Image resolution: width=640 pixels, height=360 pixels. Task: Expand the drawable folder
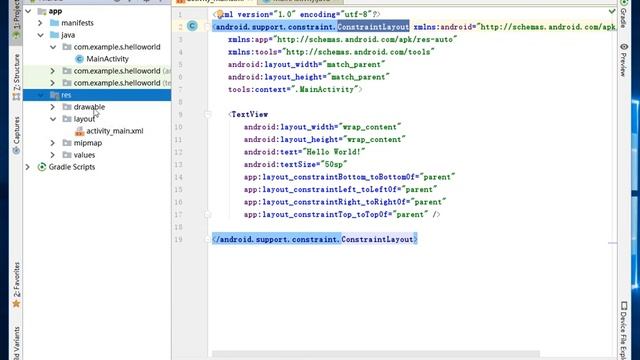52,107
